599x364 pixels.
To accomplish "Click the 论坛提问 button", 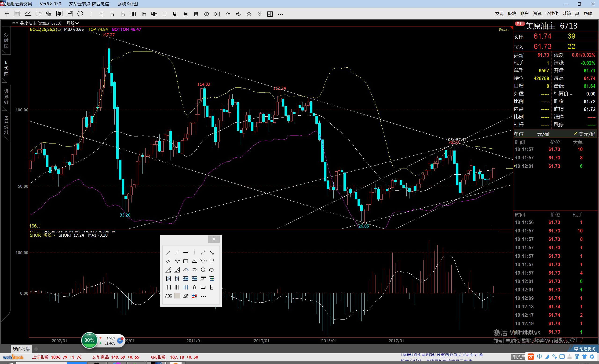I will (585, 349).
